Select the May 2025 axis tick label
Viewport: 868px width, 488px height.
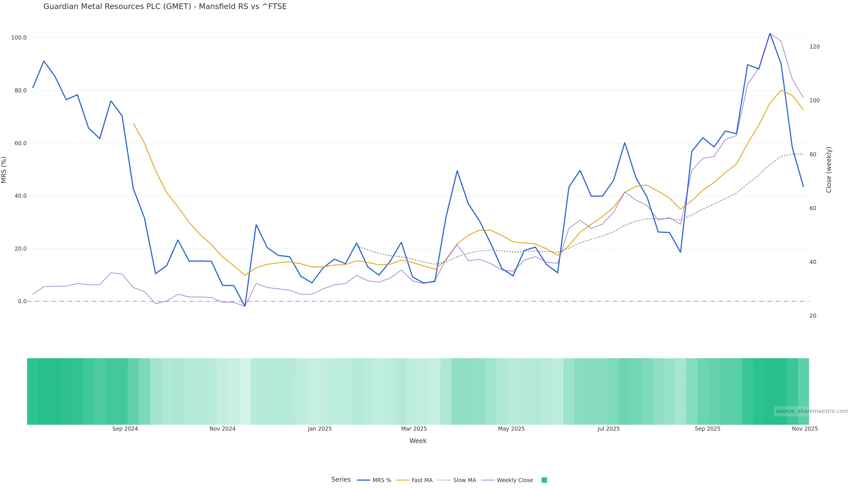tap(511, 429)
